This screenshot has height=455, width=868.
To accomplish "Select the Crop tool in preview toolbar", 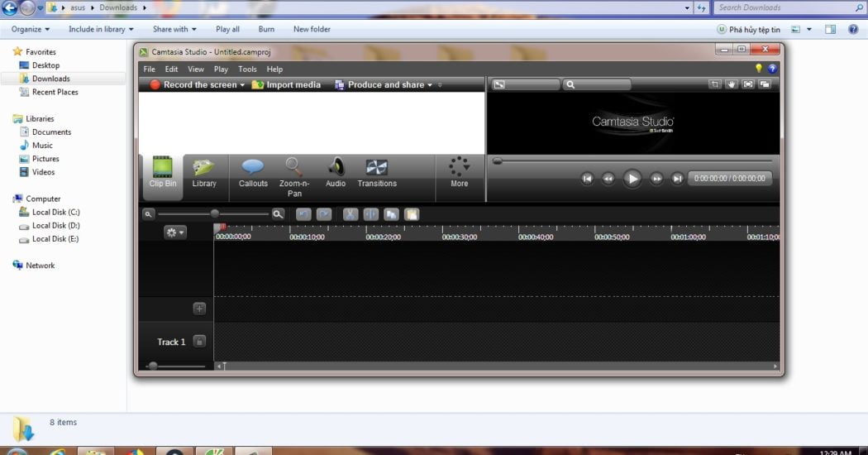I will (x=715, y=84).
